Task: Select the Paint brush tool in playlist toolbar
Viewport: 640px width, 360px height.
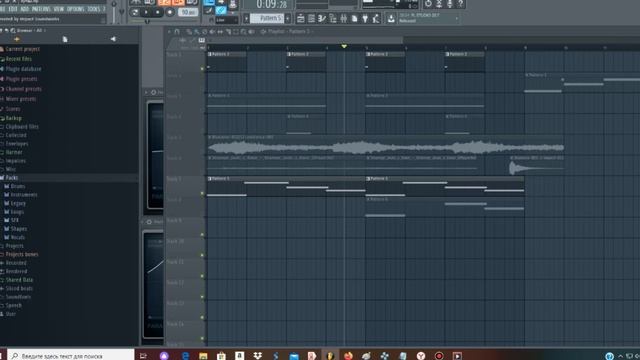Action: [x=196, y=31]
